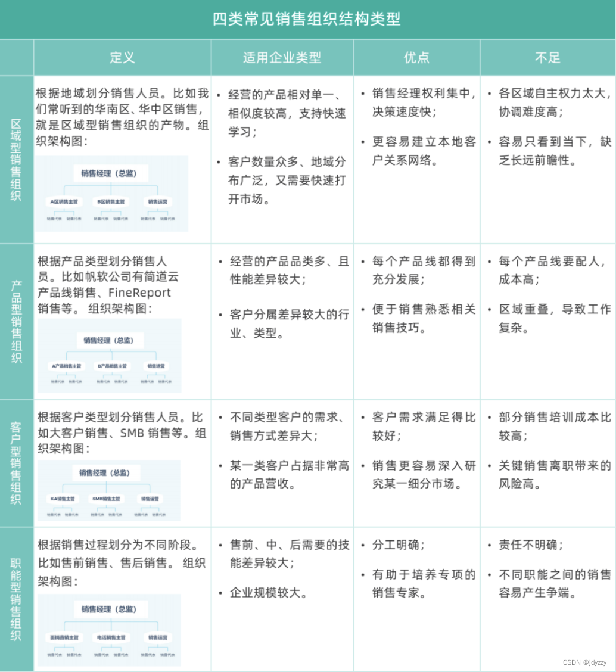Click the bullet 区域重叠，导致工作复杂
This screenshot has width=616, height=672.
coord(555,319)
